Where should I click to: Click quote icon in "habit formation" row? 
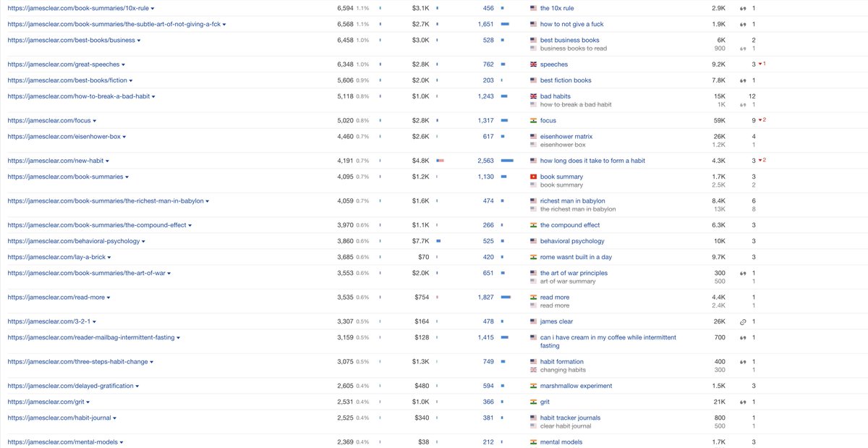pos(742,362)
